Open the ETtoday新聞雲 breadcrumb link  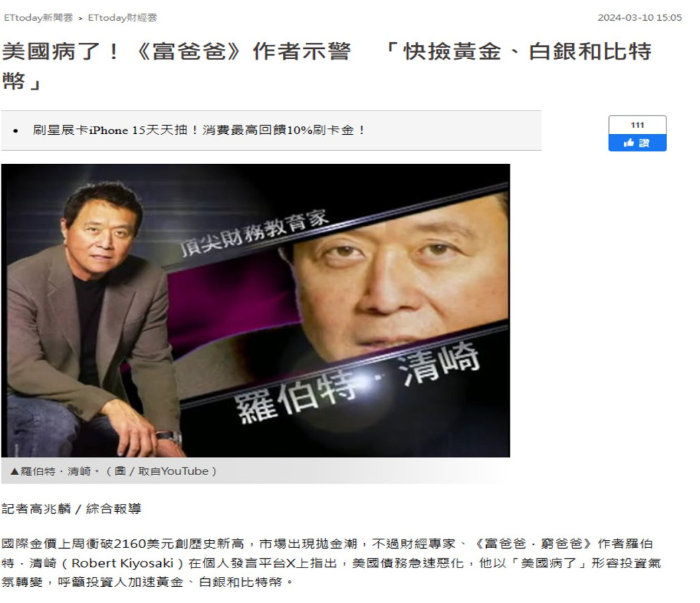coord(38,18)
